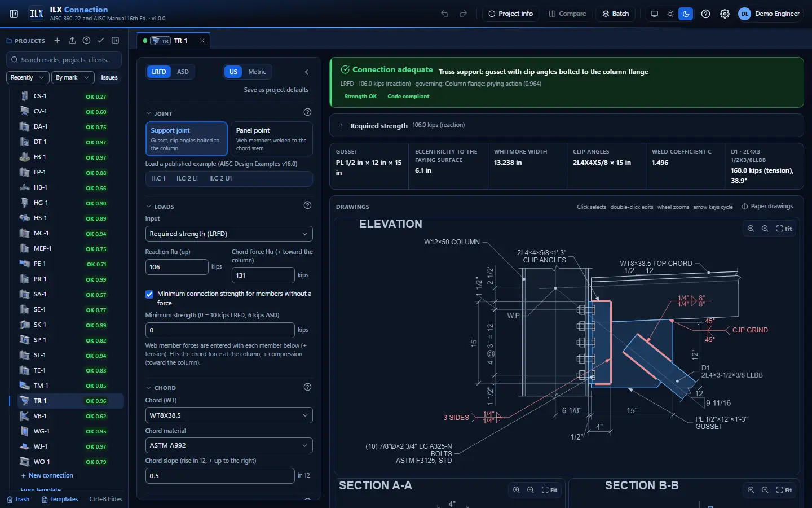812x508 pixels.
Task: Click the checkmark icon in the Projects header
Action: click(x=100, y=41)
